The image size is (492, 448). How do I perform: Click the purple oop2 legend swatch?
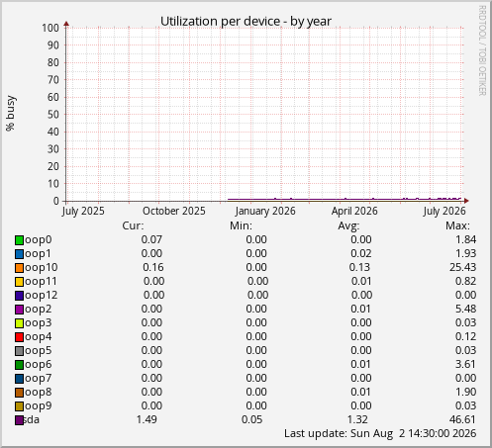click(19, 310)
